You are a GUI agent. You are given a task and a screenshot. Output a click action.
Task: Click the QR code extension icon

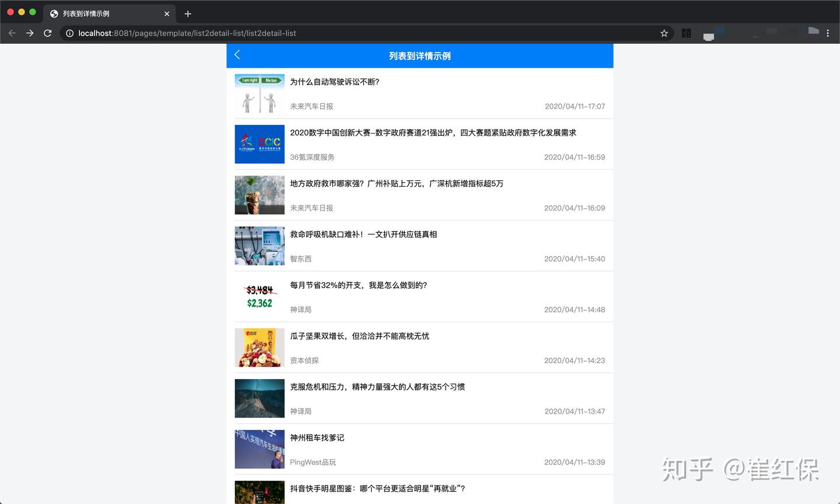pyautogui.click(x=686, y=33)
